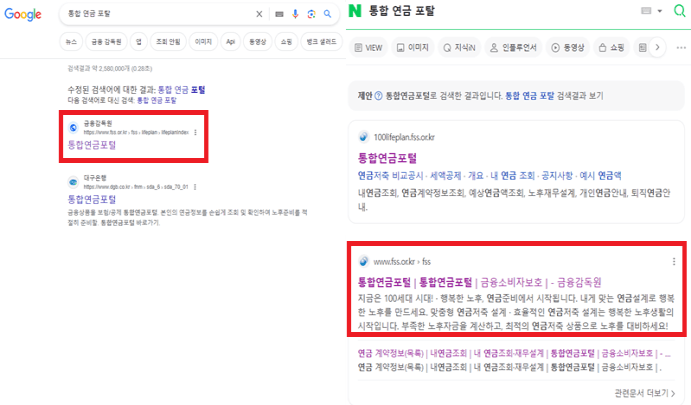Select the 뱅크 샐러드 filter chip
Image resolution: width=691 pixels, height=405 pixels.
321,42
